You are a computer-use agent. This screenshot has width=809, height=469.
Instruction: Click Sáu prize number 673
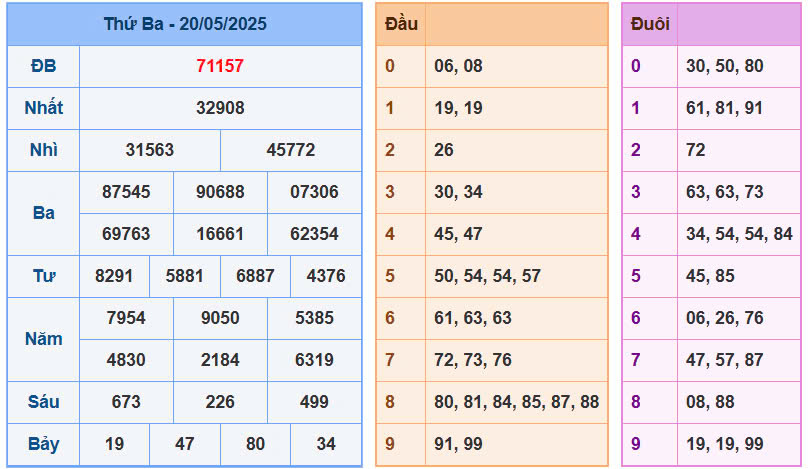[x=126, y=401]
